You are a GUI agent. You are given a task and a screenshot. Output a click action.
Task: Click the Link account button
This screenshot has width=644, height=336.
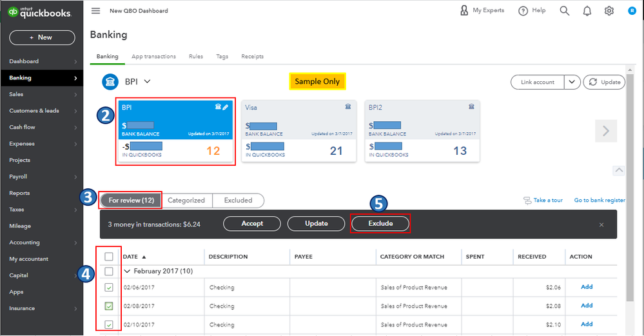(x=538, y=82)
